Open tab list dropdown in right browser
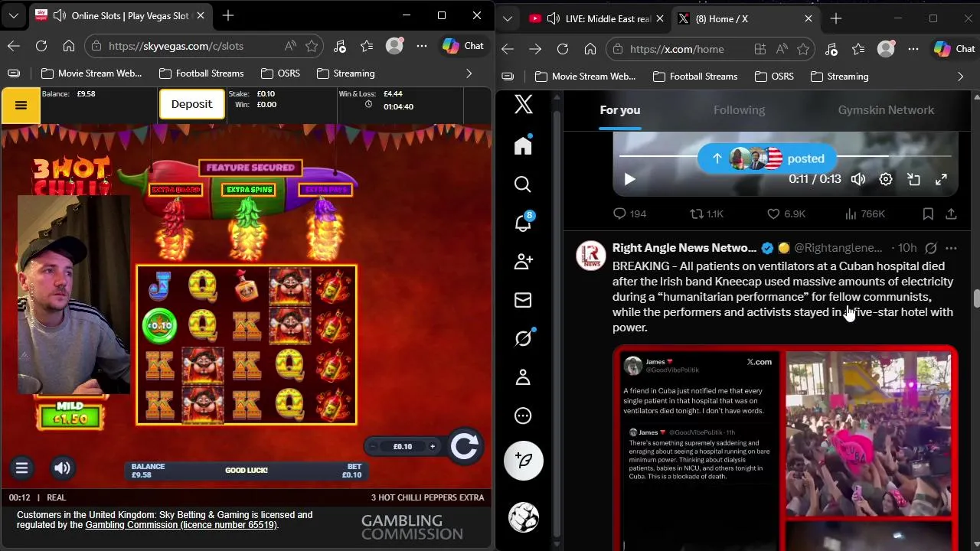The image size is (980, 551). [x=508, y=18]
